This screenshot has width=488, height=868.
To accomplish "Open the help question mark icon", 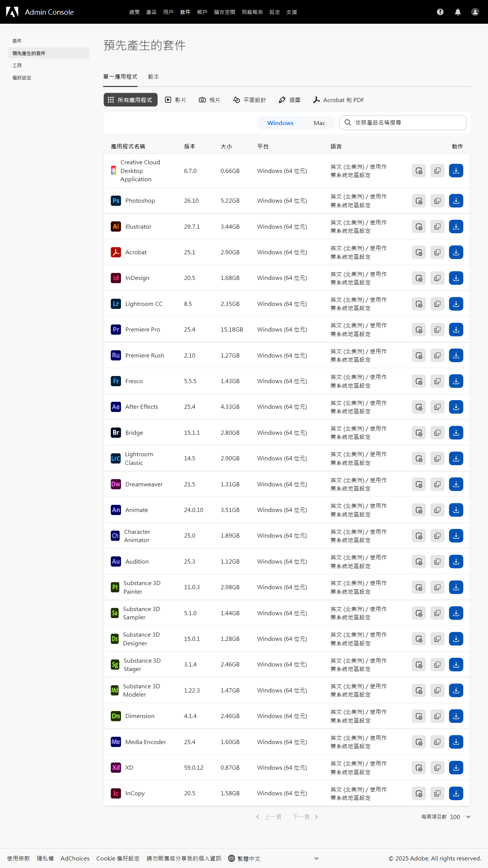I will pyautogui.click(x=440, y=12).
